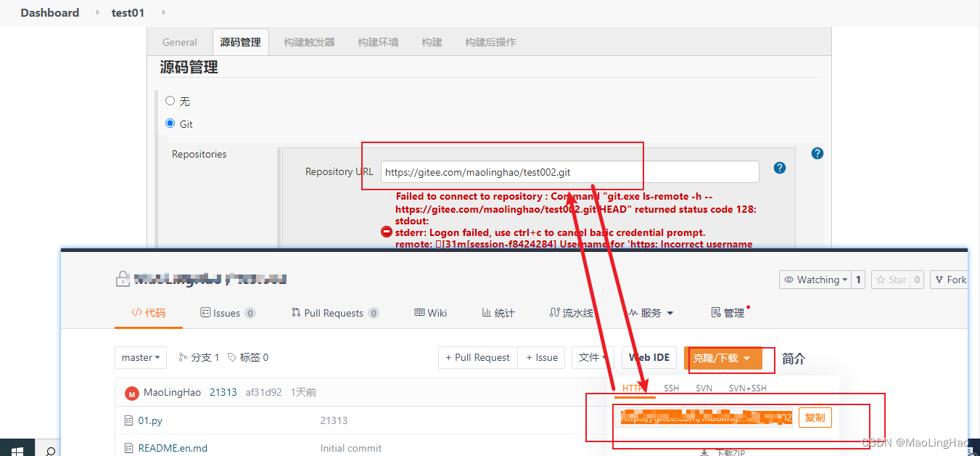980x456 pixels.
Task: Select the HTTPS clone tab
Action: pos(635,388)
